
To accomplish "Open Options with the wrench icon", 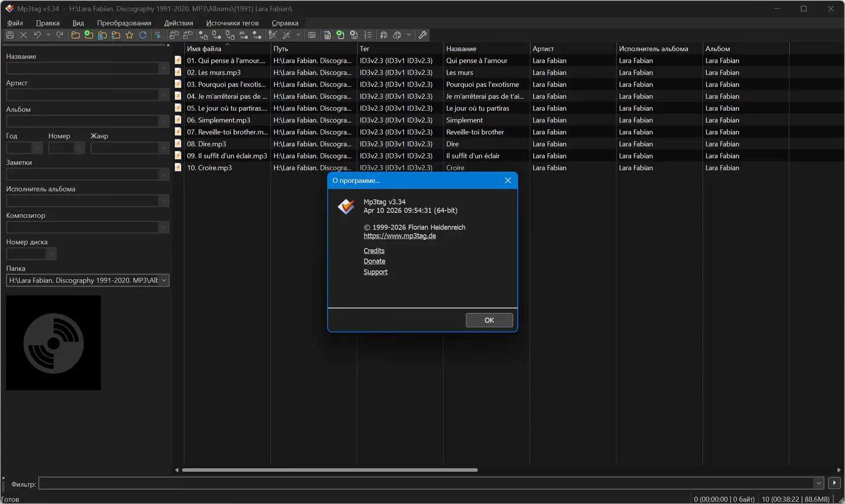I will click(422, 35).
